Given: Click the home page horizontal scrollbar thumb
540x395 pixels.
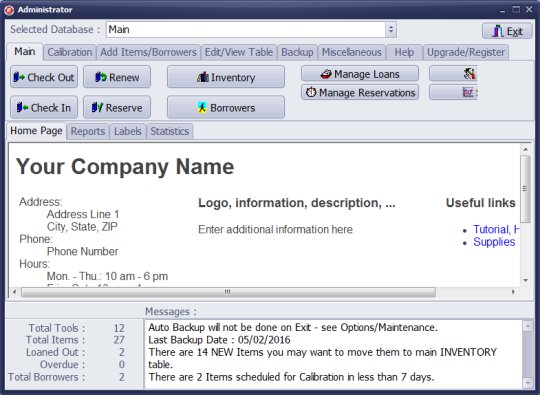Looking at the screenshot, I should [x=228, y=292].
